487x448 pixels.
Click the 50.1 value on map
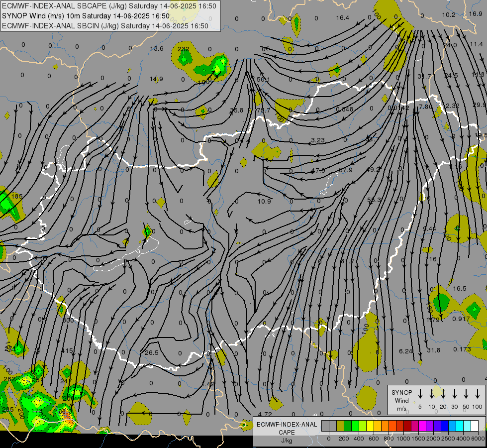(x=263, y=80)
